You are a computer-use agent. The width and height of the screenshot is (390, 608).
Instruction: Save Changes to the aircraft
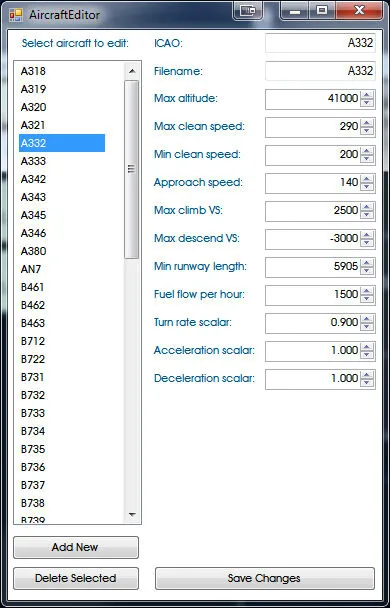[x=265, y=578]
